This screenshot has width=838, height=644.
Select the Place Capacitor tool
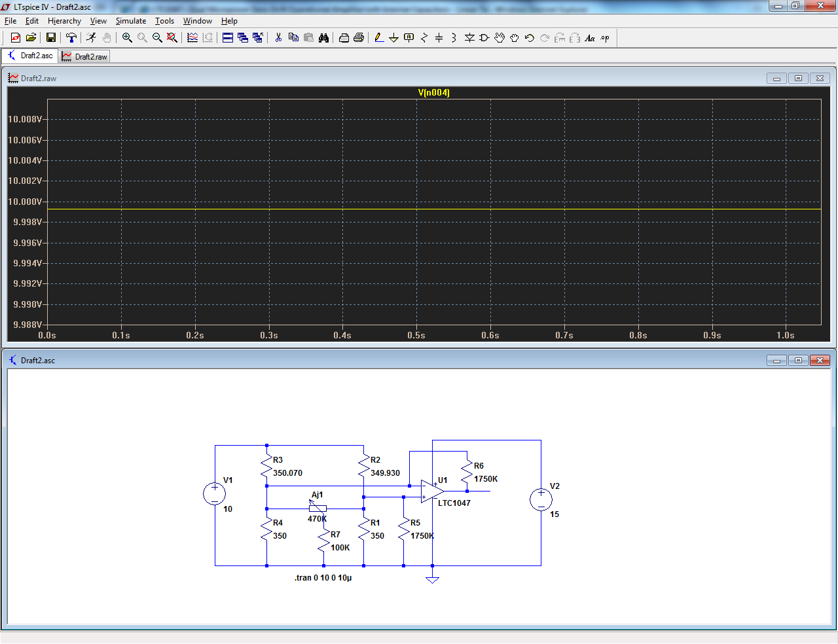click(439, 38)
